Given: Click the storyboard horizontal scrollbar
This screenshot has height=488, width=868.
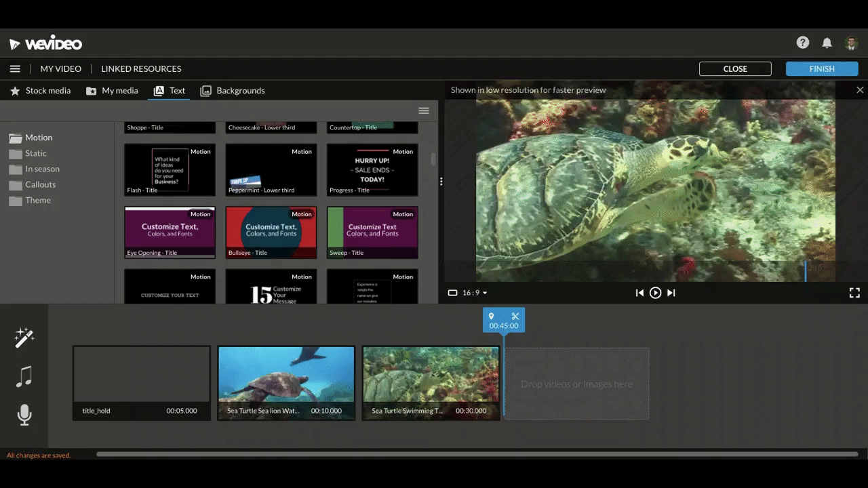Looking at the screenshot, I should pos(477,454).
